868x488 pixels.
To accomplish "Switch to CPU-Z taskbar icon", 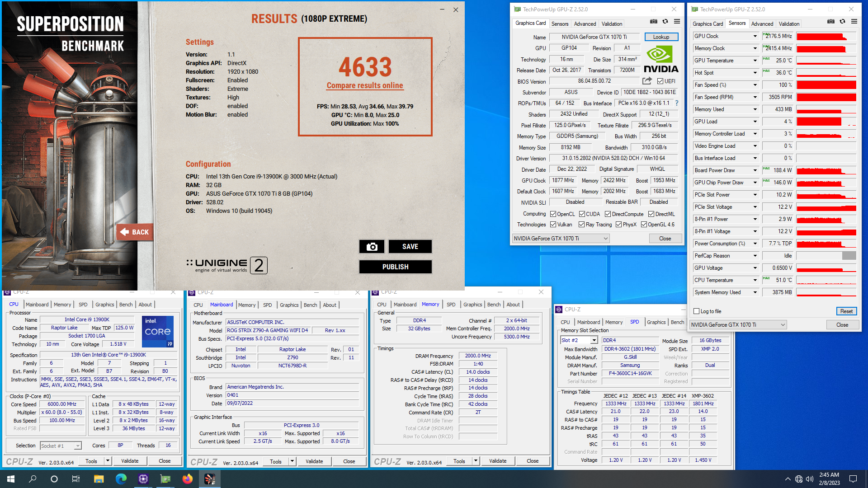I will [x=143, y=479].
